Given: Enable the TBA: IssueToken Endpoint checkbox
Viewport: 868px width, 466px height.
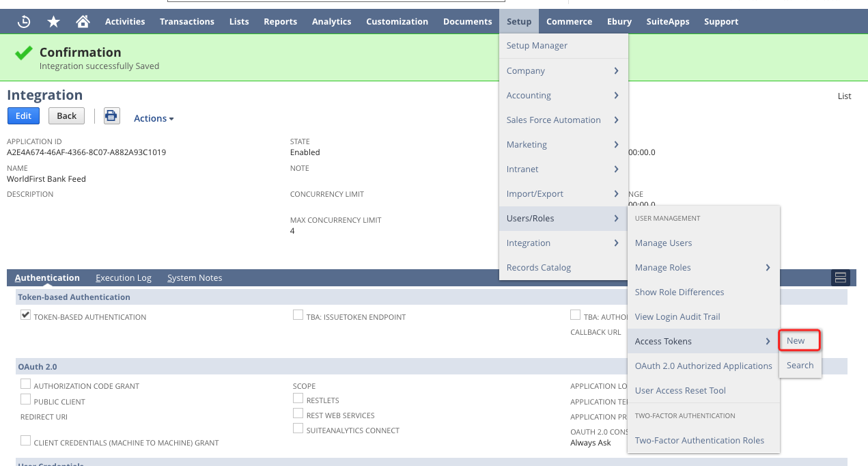Looking at the screenshot, I should (x=298, y=315).
